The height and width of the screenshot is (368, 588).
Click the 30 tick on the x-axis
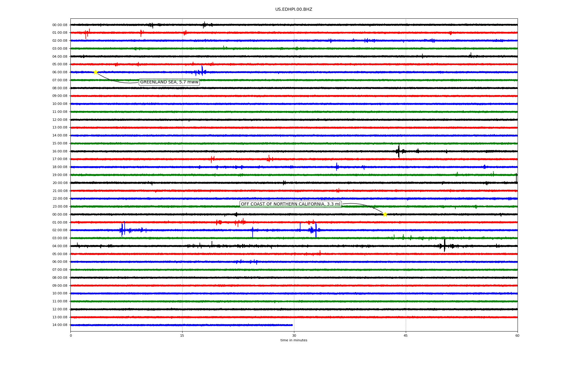coord(294,335)
